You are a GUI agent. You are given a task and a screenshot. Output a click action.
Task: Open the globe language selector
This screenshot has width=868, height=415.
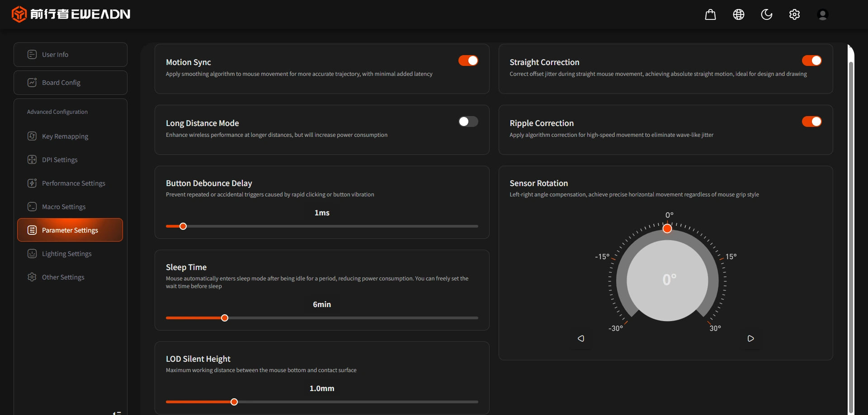[x=739, y=14]
